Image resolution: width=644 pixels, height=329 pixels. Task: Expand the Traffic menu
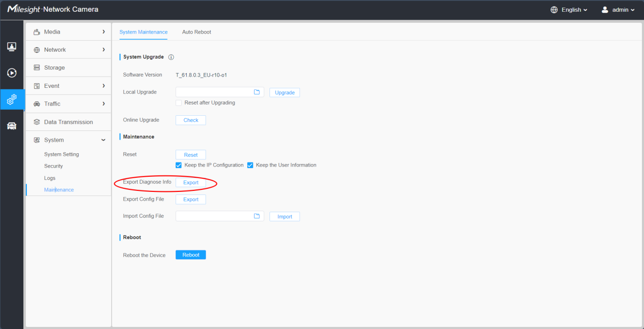[x=69, y=104]
